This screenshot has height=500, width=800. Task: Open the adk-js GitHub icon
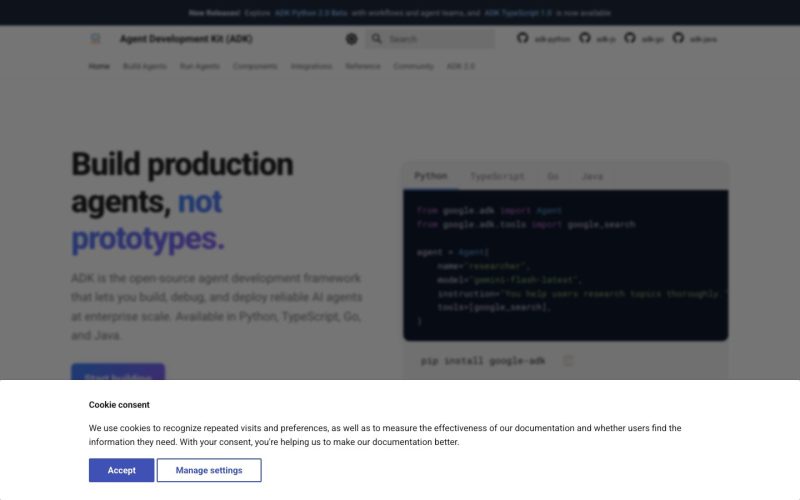coord(585,38)
